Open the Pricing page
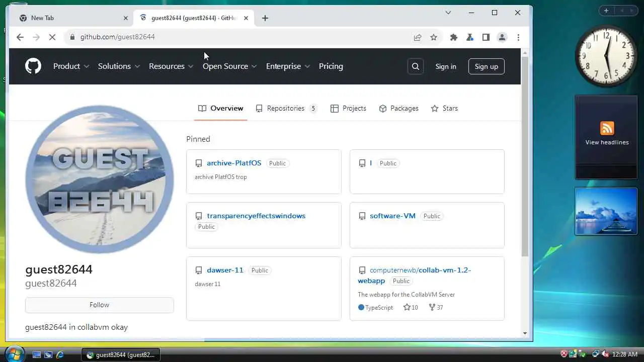 pyautogui.click(x=331, y=66)
